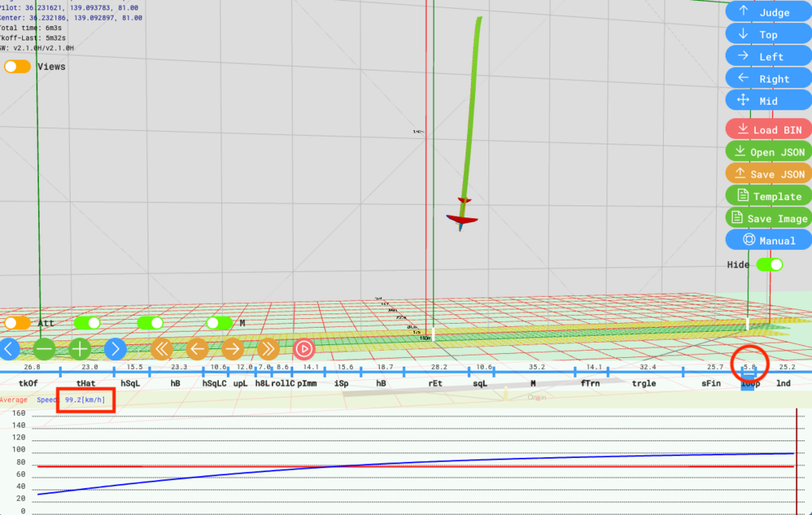Select upL maneuver segment
Viewport: 812px width, 515px height.
[240, 383]
